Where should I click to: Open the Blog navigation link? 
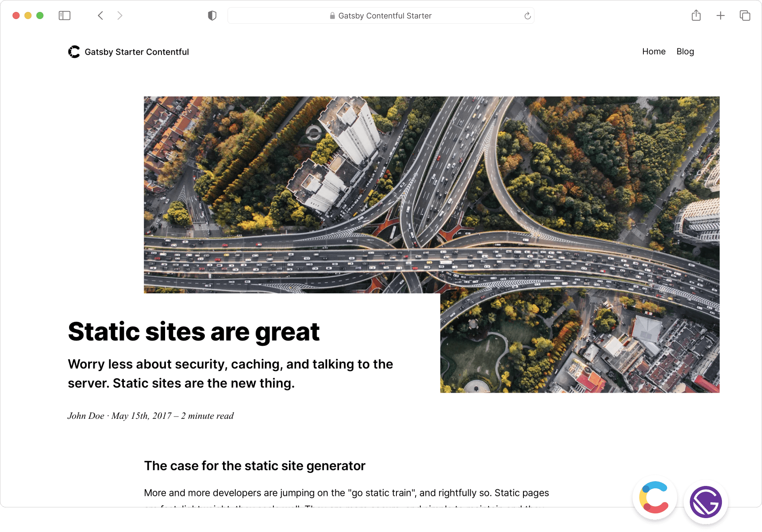(685, 52)
